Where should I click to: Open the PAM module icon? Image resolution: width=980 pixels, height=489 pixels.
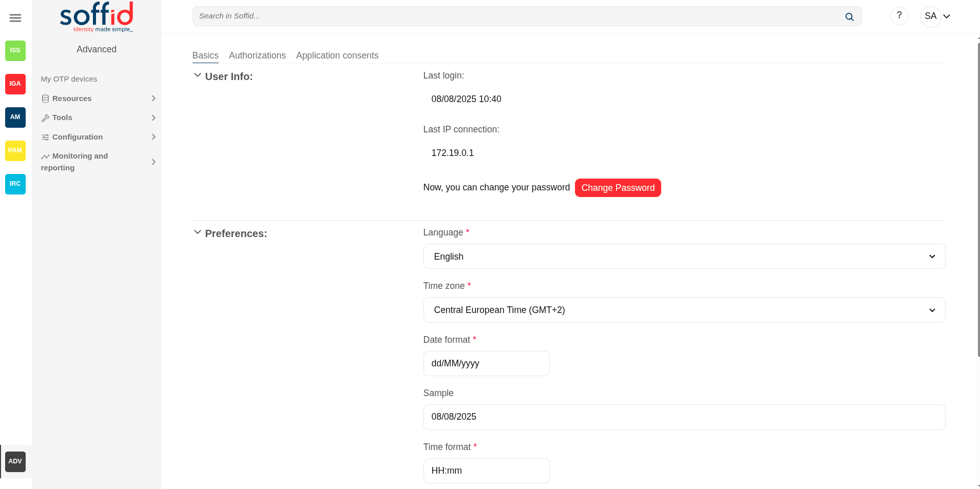coord(15,150)
